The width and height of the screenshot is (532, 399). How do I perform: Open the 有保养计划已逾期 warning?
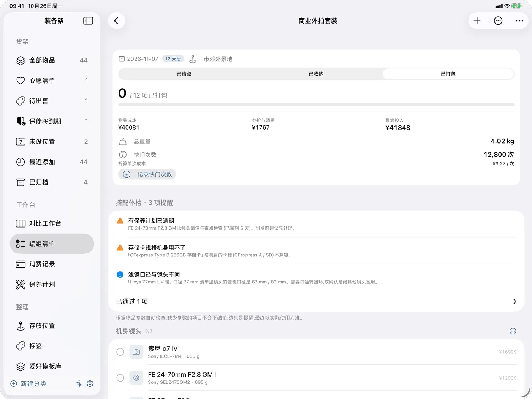(x=316, y=224)
